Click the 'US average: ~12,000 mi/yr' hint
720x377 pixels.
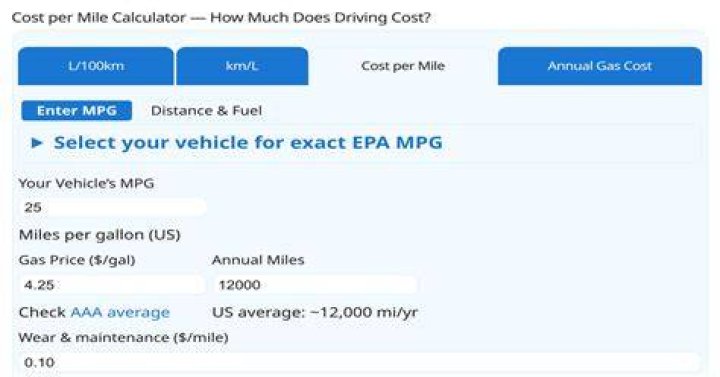[315, 312]
